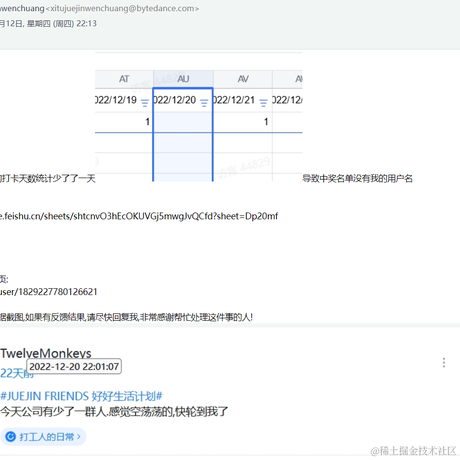
Task: Open the 打工人的日常 topic tag
Action: coord(43,436)
